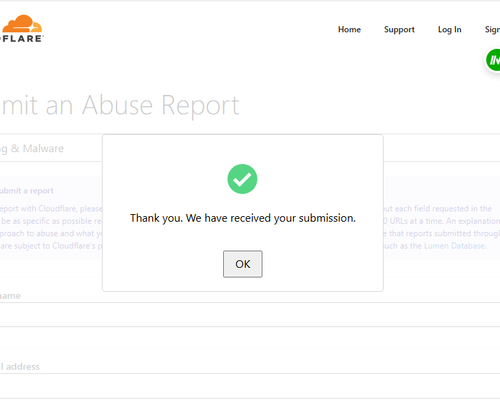The width and height of the screenshot is (500, 400).
Task: Click the green checkmark success icon
Action: tap(242, 179)
